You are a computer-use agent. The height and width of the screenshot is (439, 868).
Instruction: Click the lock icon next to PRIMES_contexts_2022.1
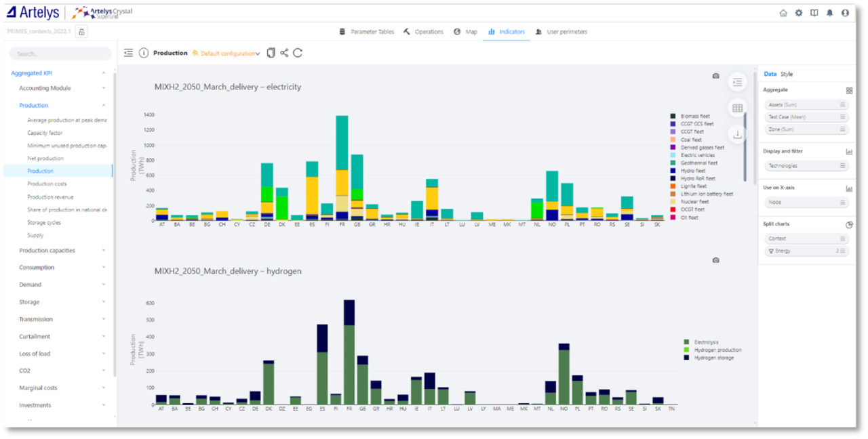click(x=81, y=32)
